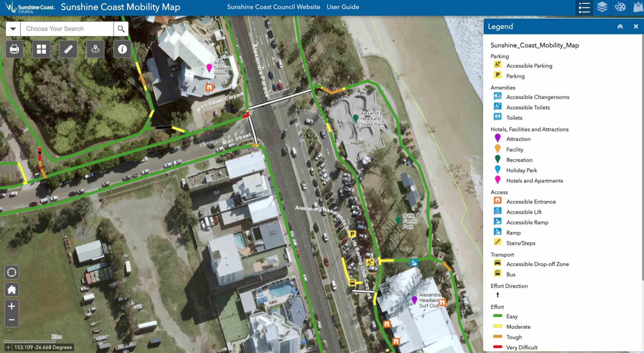Open the Draw tool palette icon
This screenshot has width=644, height=353.
(620, 7)
